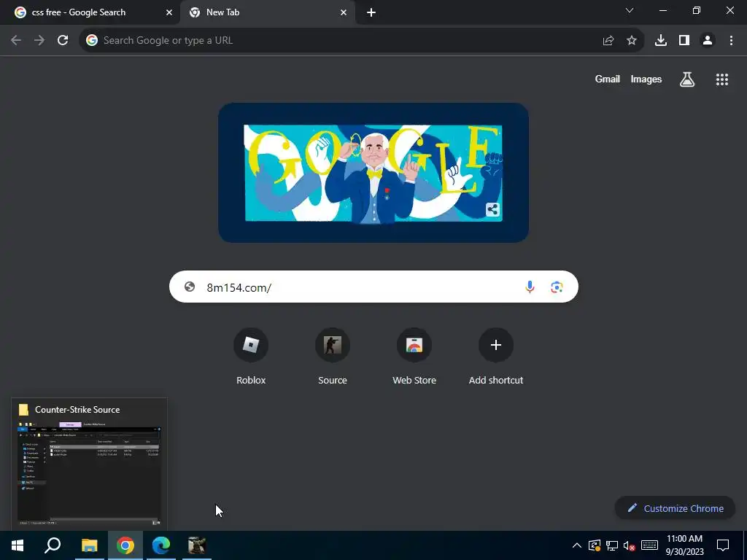Open the Roblox shortcut
The height and width of the screenshot is (560, 747).
(x=251, y=356)
